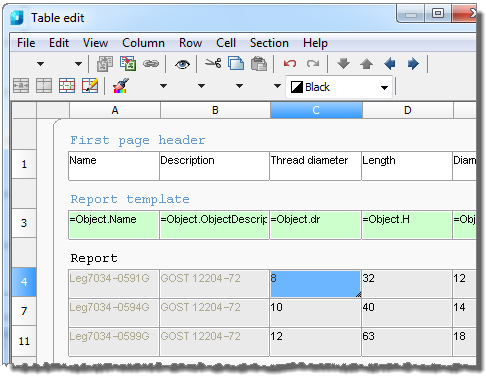Screen dimensions: 486x377
Task: Select row header 3
Action: [24, 223]
